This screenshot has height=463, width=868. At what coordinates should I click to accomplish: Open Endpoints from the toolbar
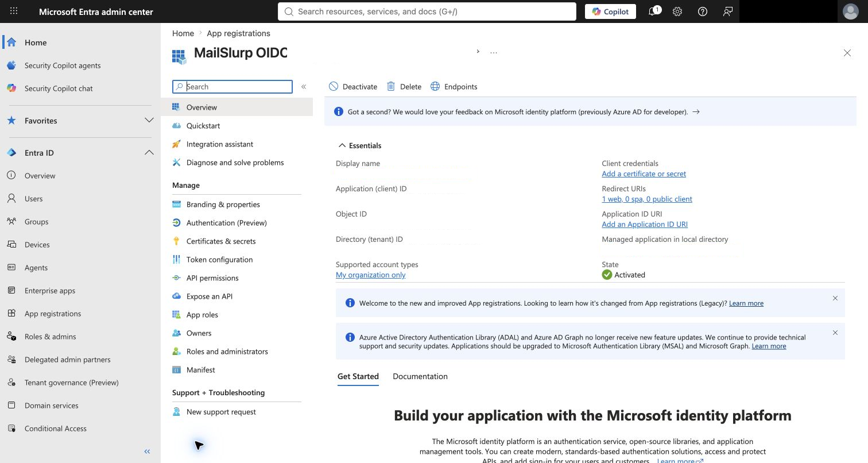tap(454, 87)
